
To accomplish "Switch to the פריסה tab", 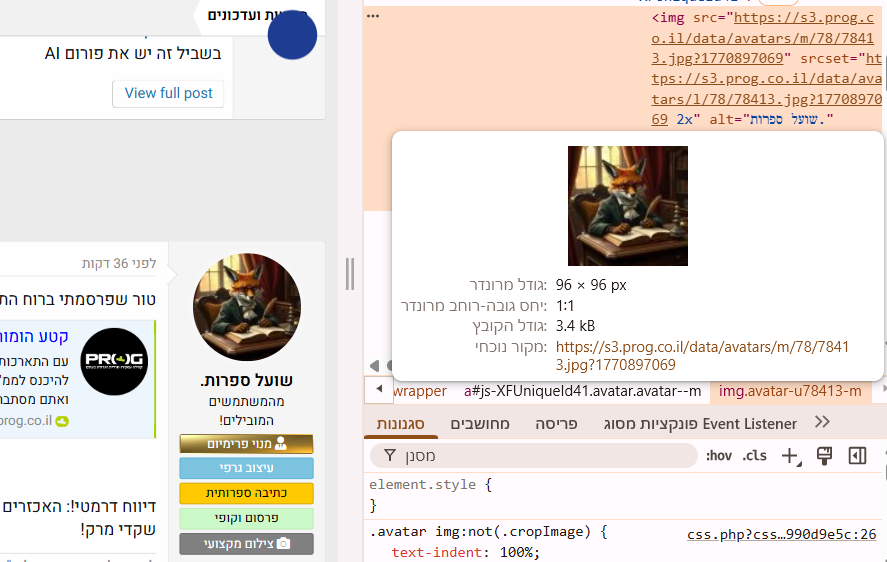I will tap(556, 424).
